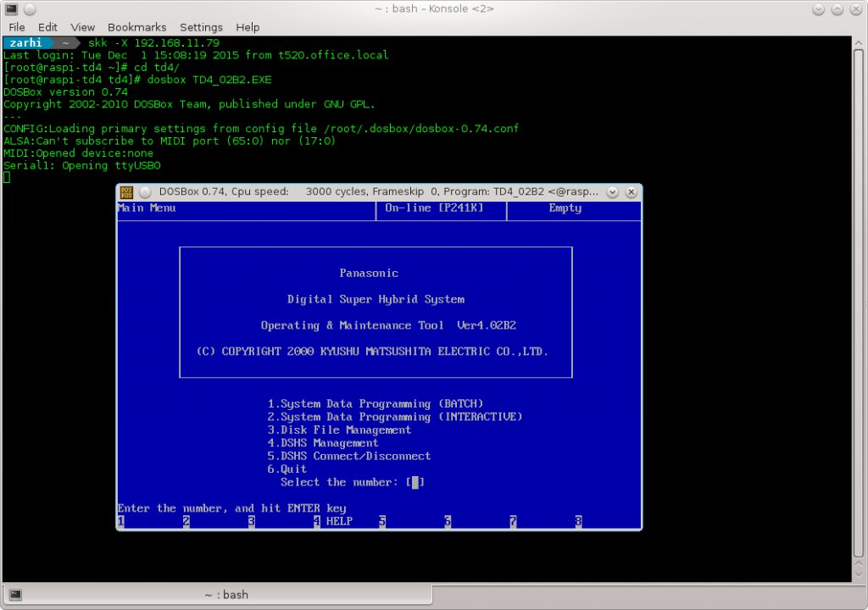Click the Konsole scrollbar down arrow

coord(859,575)
